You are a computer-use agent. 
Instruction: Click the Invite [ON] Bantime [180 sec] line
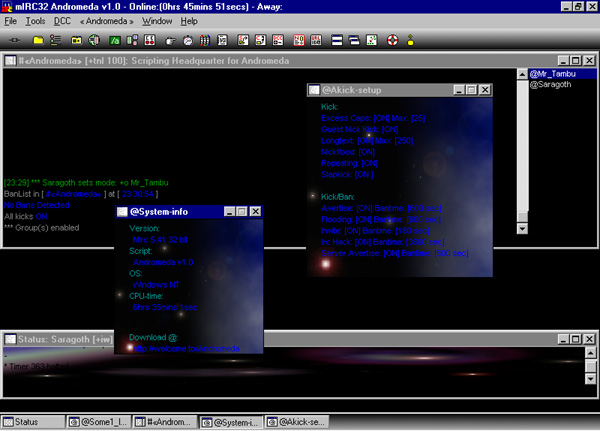(x=375, y=231)
